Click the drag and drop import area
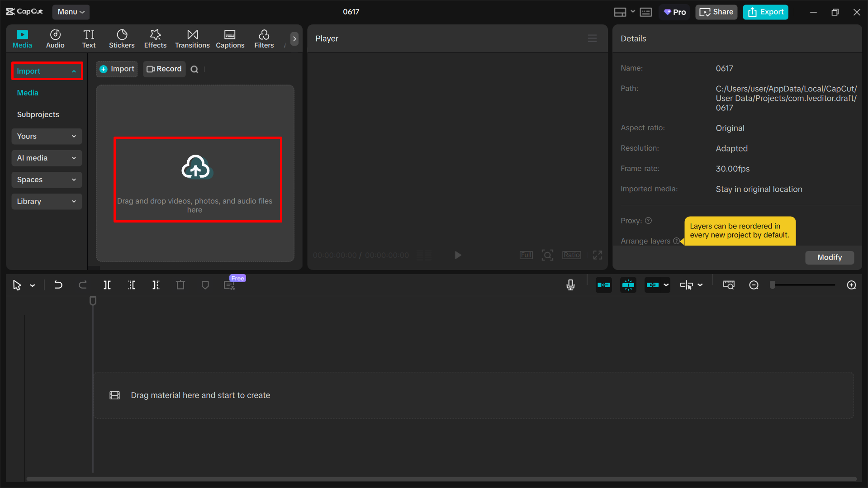Image resolution: width=868 pixels, height=488 pixels. [197, 180]
